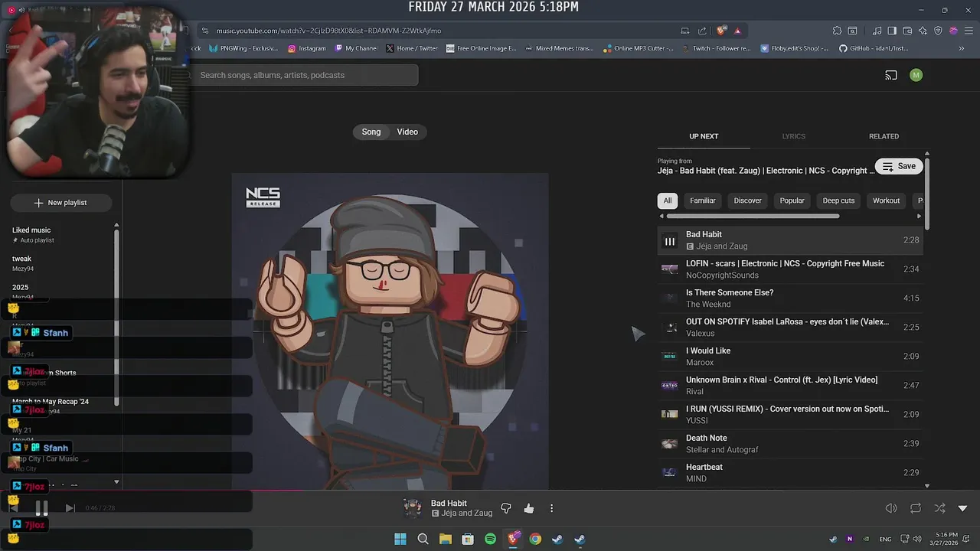Play Is There Someone Else? by The Weeknd
This screenshot has width=980, height=551.
[x=791, y=298]
